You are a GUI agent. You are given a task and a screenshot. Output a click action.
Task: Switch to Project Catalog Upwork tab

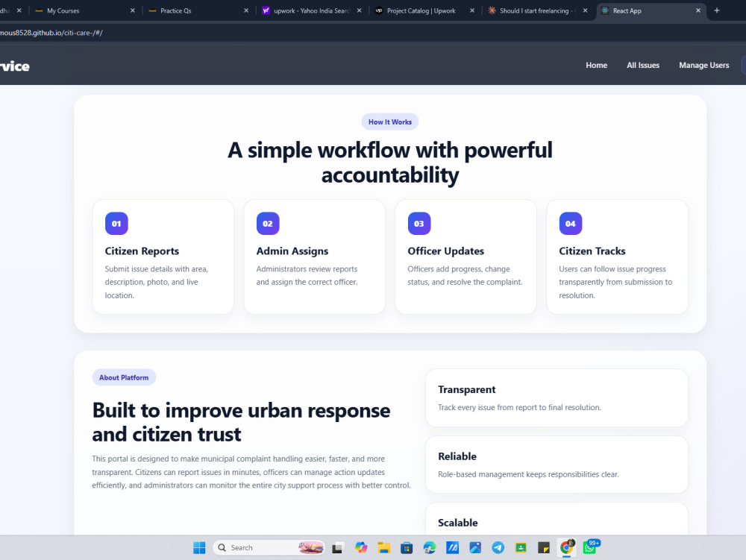coord(421,10)
